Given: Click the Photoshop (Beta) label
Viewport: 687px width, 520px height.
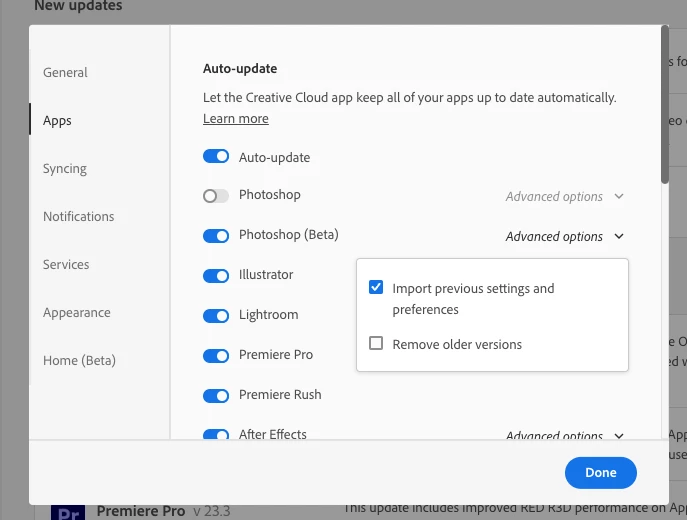Looking at the screenshot, I should tap(289, 235).
